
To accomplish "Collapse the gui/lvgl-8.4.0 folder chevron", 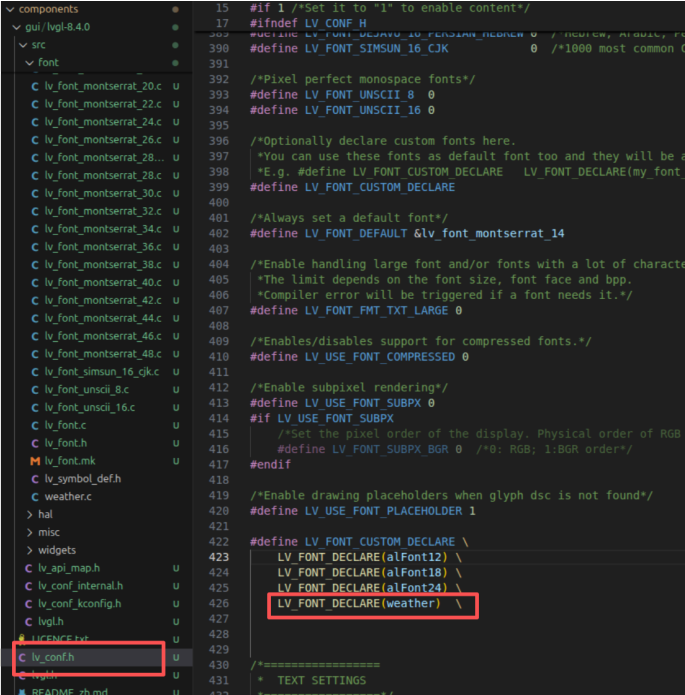I will coord(16,27).
